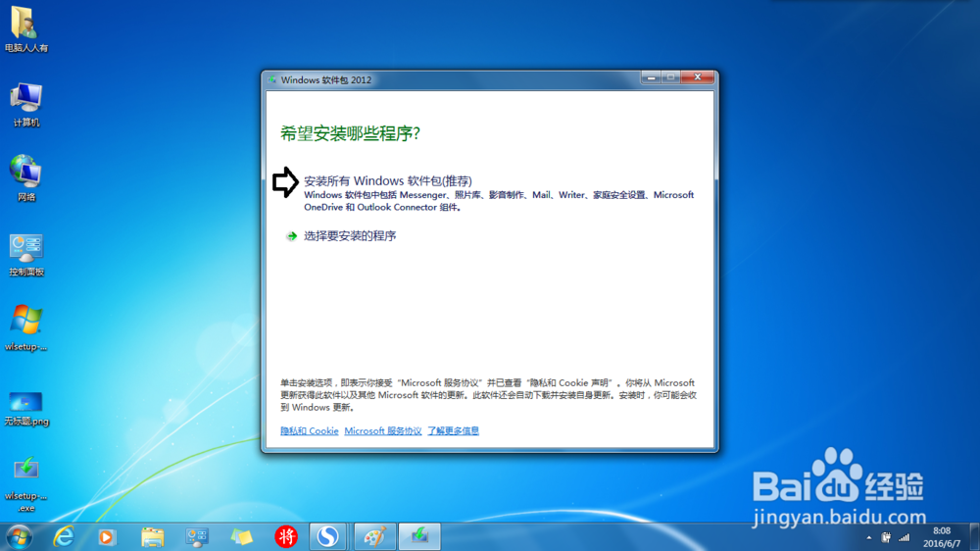Open Windows Media Player from taskbar
Screen dimensions: 980x551
click(106, 536)
